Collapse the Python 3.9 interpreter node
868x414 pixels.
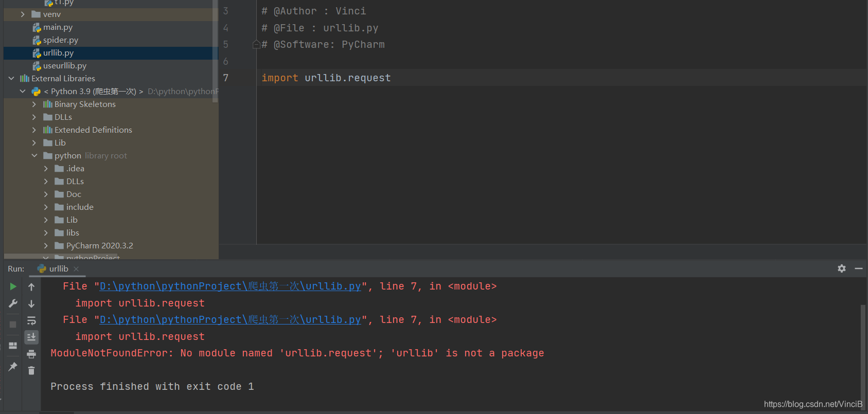pyautogui.click(x=23, y=92)
